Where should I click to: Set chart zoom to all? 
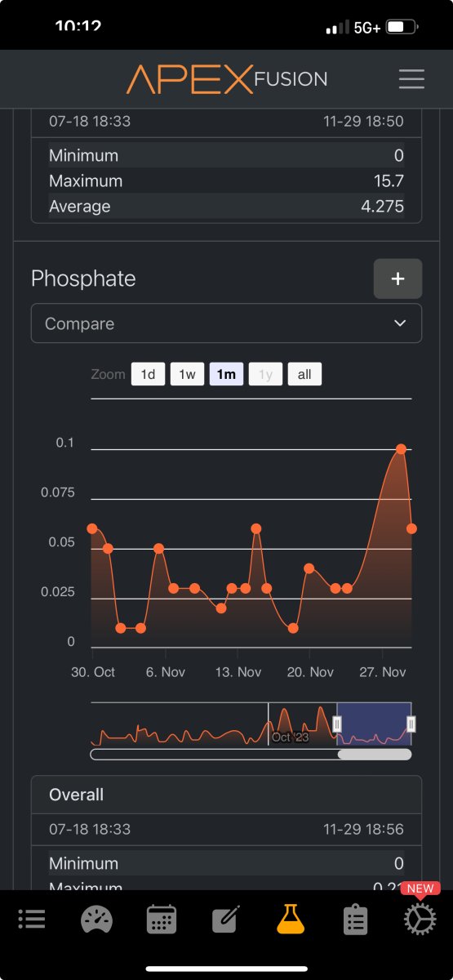click(x=304, y=375)
